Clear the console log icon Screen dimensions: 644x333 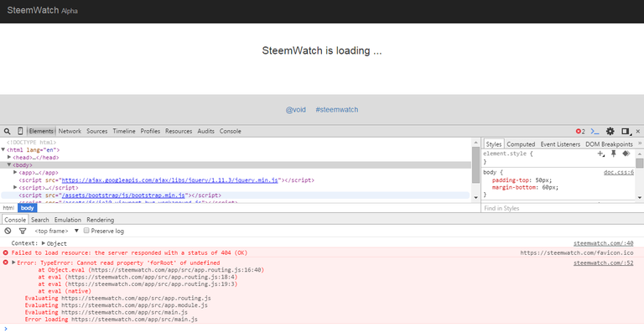click(x=8, y=231)
